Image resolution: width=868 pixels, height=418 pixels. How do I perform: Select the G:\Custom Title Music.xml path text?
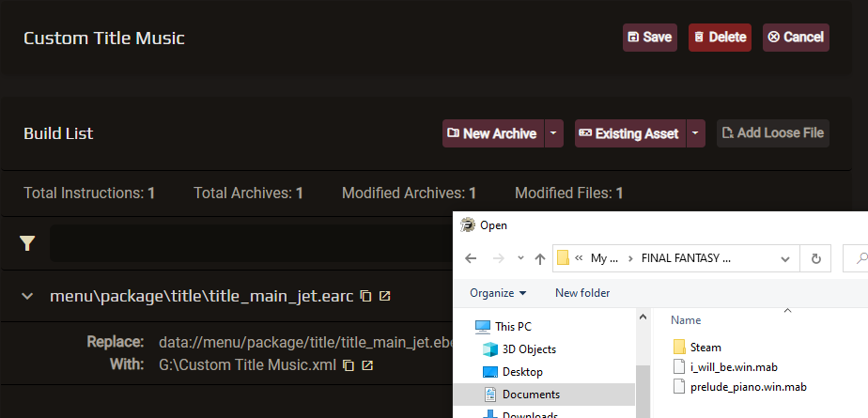click(247, 365)
